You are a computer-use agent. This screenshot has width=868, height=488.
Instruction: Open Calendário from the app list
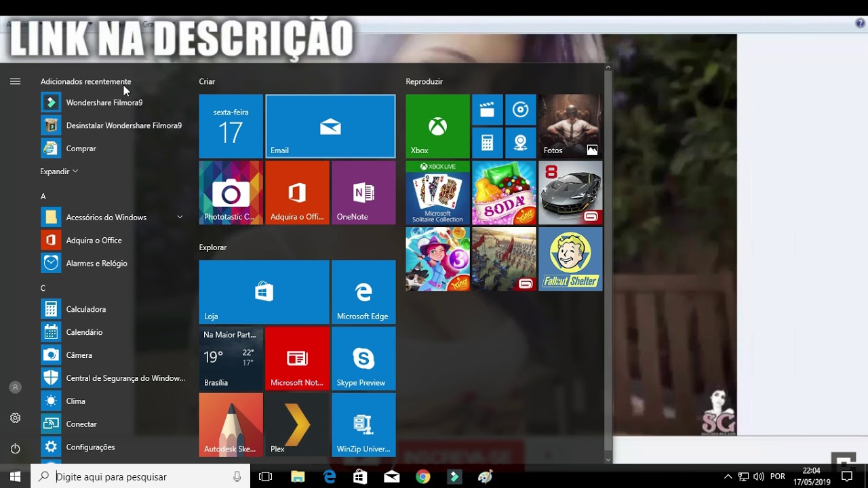click(112, 332)
